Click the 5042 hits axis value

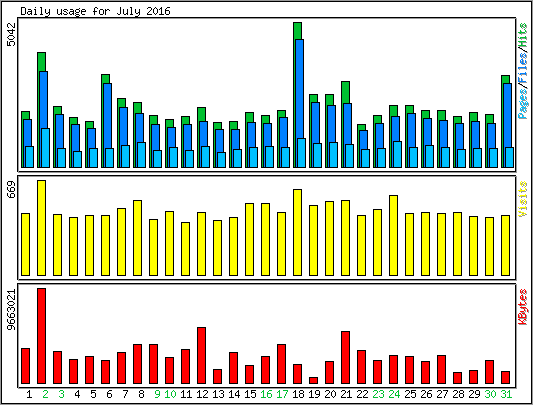click(x=12, y=34)
